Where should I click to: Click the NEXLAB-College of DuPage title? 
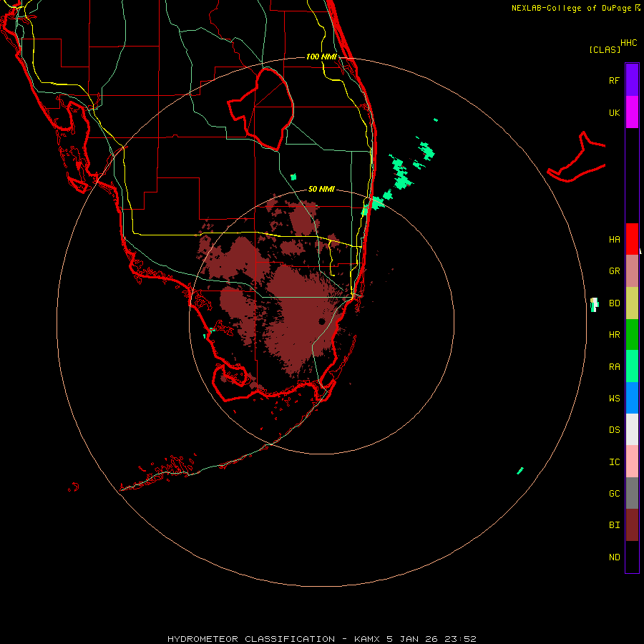571,8
